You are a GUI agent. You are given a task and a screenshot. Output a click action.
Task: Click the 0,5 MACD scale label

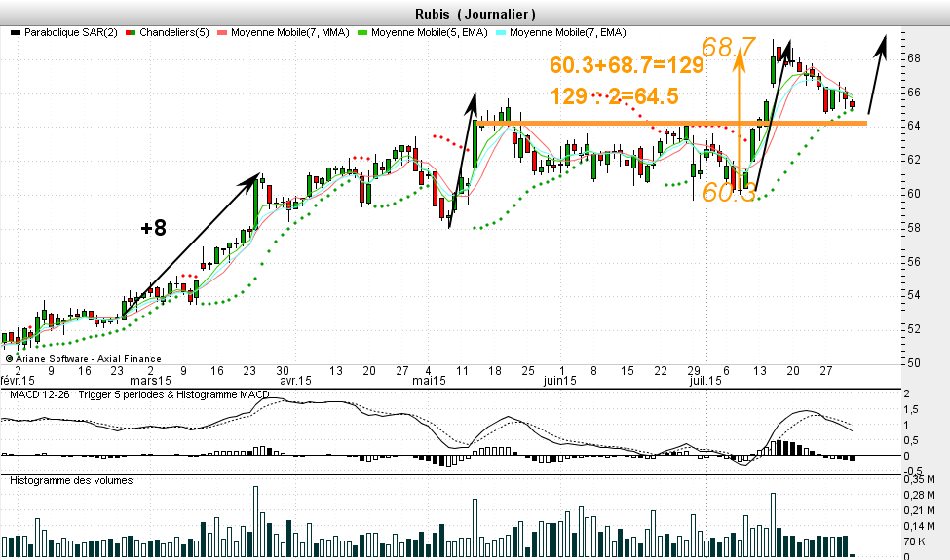911,441
